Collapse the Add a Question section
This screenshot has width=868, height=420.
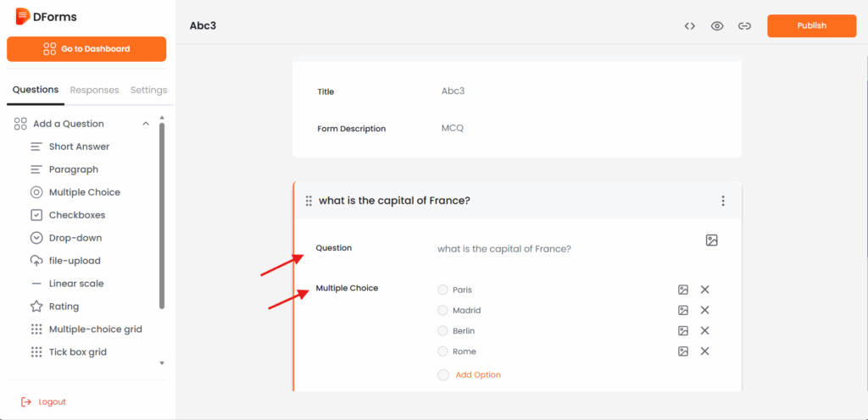(x=146, y=124)
